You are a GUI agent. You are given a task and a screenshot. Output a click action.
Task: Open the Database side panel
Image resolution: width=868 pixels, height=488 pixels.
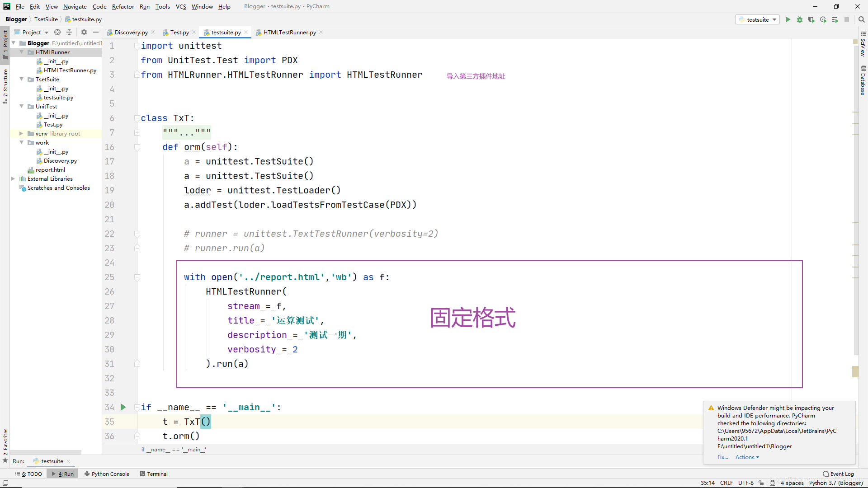(863, 80)
